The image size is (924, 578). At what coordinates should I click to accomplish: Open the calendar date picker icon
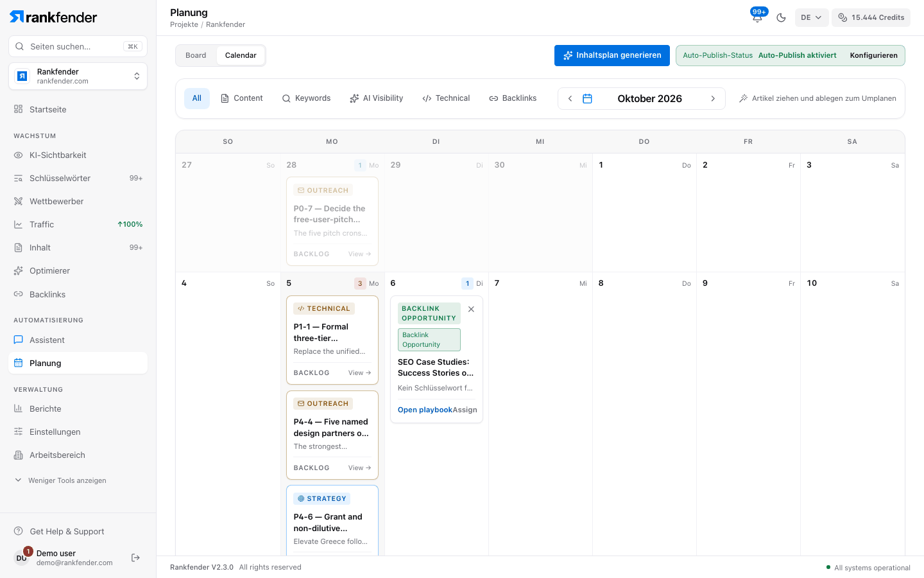(x=587, y=98)
